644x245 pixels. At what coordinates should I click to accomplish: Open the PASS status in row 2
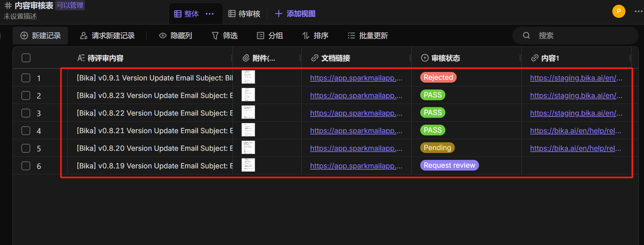click(433, 95)
